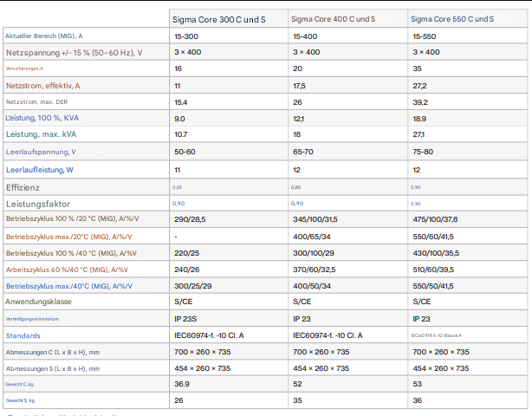Click the 'Netzstrom, max. DER' label
This screenshot has width=532, height=416.
[36, 101]
